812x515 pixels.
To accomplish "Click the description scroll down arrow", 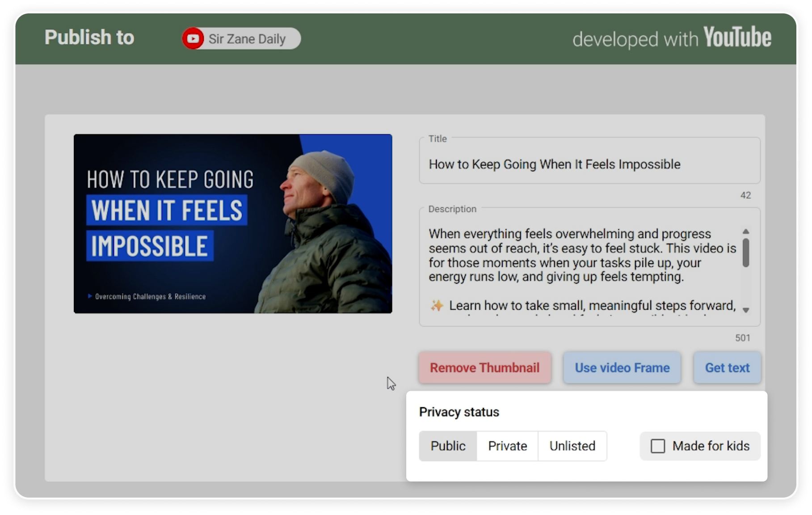I will [x=745, y=310].
